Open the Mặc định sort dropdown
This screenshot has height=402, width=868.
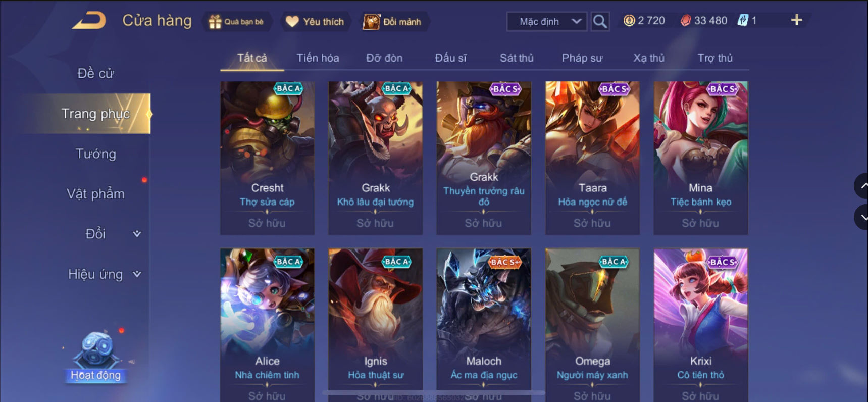547,22
